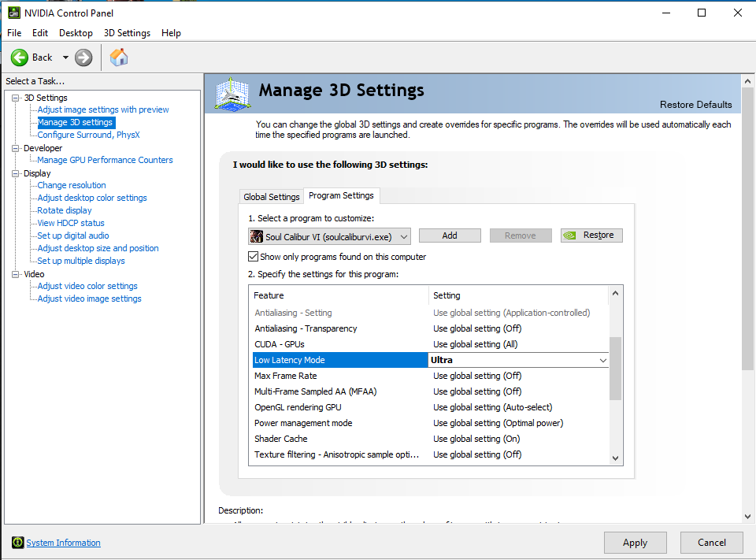Open the Back history dropdown arrow

(65, 57)
